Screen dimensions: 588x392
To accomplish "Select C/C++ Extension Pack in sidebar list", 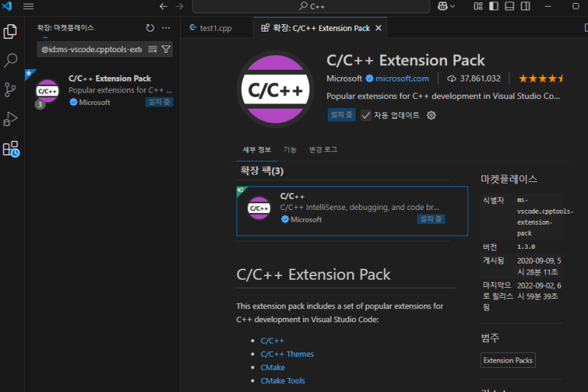I will 103,90.
